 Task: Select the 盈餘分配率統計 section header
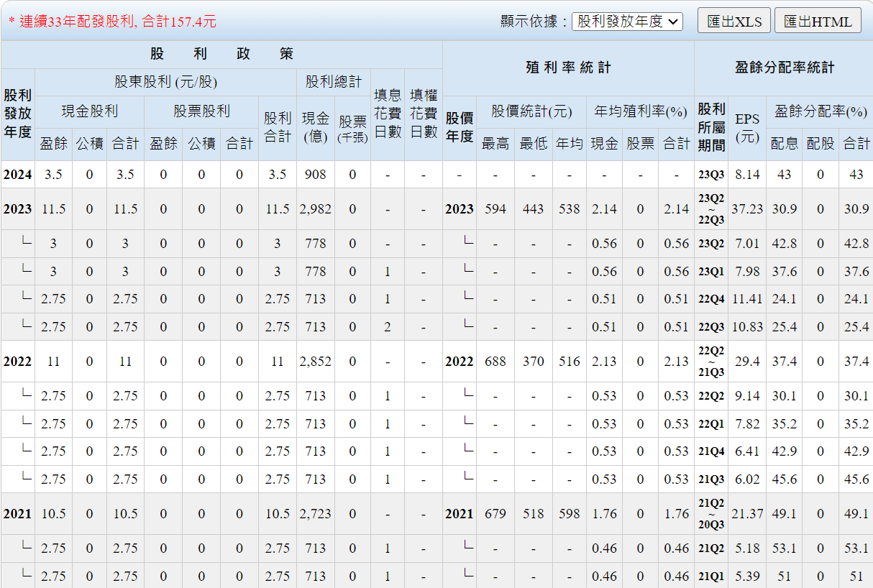tap(784, 68)
